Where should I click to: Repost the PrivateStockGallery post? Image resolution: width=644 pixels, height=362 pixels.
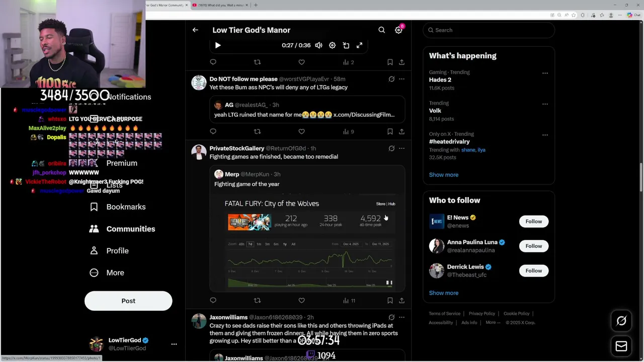pyautogui.click(x=257, y=301)
